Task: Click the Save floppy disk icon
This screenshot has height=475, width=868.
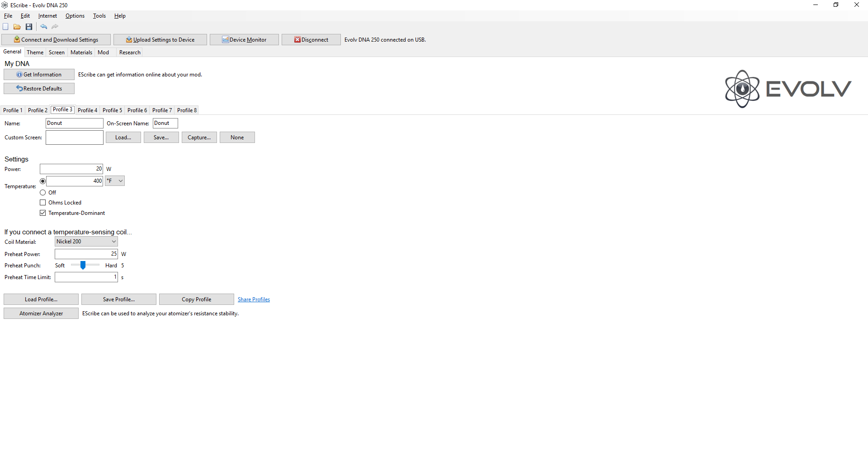Action: click(x=29, y=27)
